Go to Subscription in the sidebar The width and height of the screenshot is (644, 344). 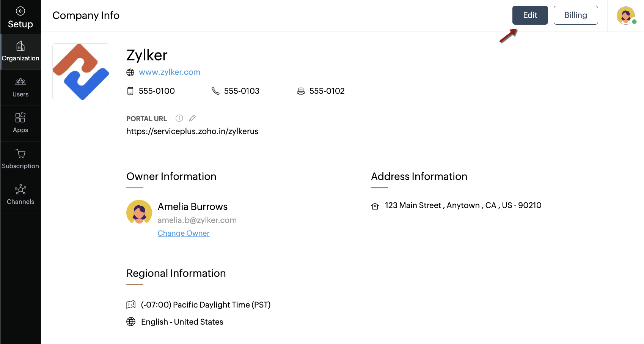pos(20,159)
